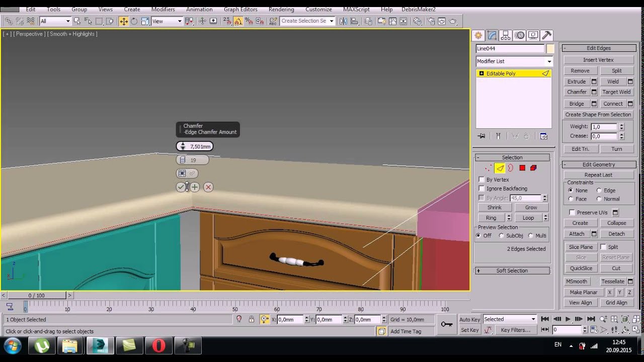Open the Hierarchy command panel tab
This screenshot has height=362, width=644.
[x=506, y=35]
